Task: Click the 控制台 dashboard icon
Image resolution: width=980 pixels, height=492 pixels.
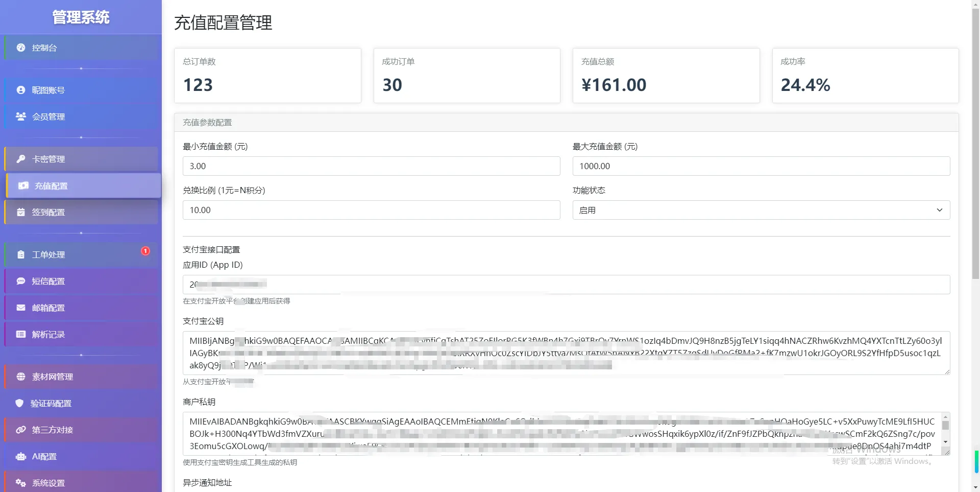Action: (x=21, y=48)
